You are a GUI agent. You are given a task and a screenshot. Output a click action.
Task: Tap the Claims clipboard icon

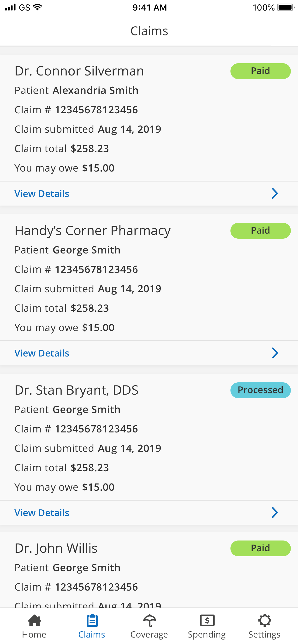click(x=92, y=620)
